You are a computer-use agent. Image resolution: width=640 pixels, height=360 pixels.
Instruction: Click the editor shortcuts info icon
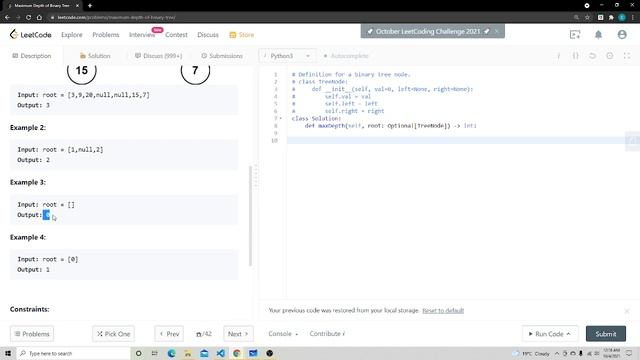pos(558,56)
